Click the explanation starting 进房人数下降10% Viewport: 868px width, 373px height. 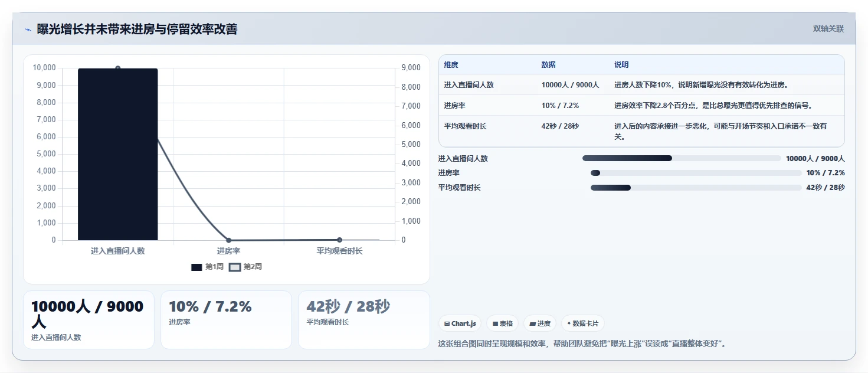(x=701, y=85)
